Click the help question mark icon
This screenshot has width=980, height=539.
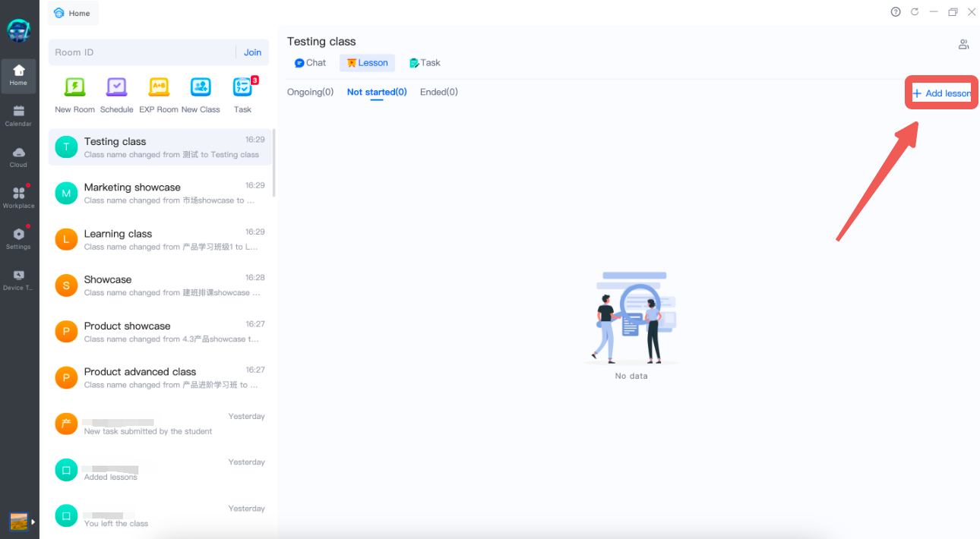point(896,12)
